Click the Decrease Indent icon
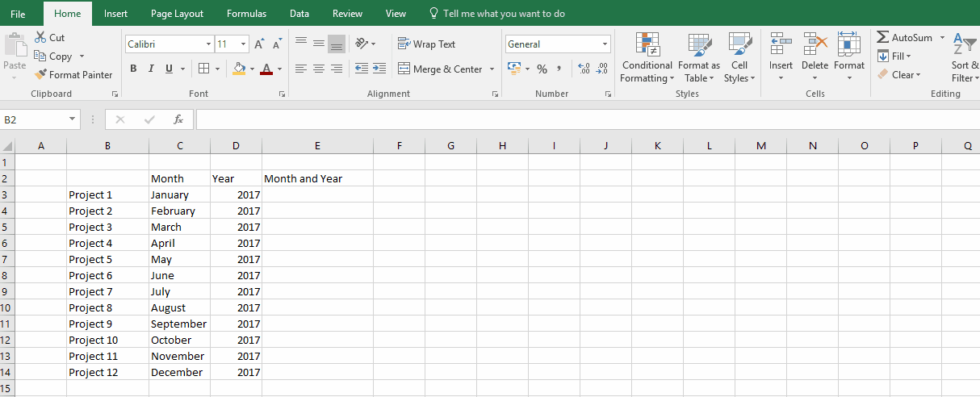 click(362, 69)
